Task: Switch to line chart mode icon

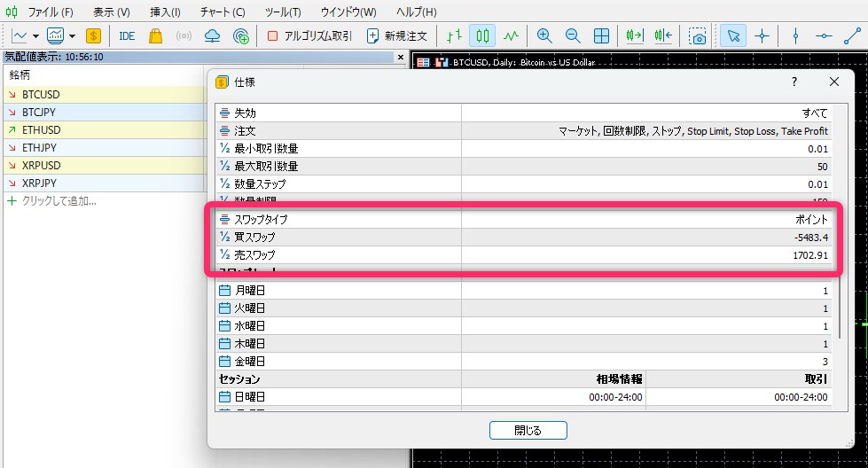Action: pos(511,36)
